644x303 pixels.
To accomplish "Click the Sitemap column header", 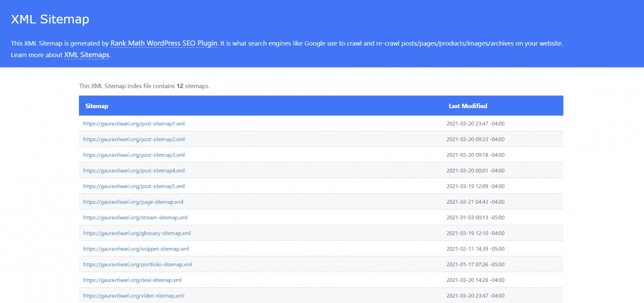I will point(97,106).
